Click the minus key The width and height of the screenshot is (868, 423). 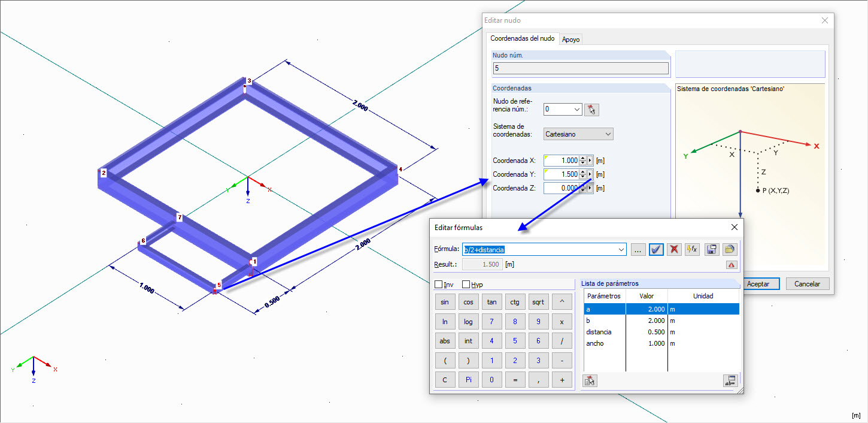coord(562,361)
